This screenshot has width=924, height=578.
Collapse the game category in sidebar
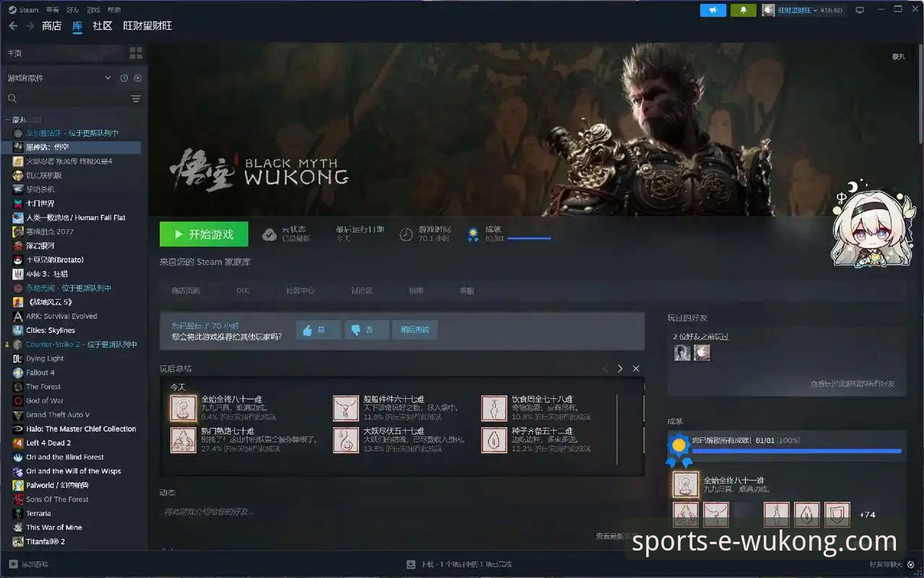7,119
